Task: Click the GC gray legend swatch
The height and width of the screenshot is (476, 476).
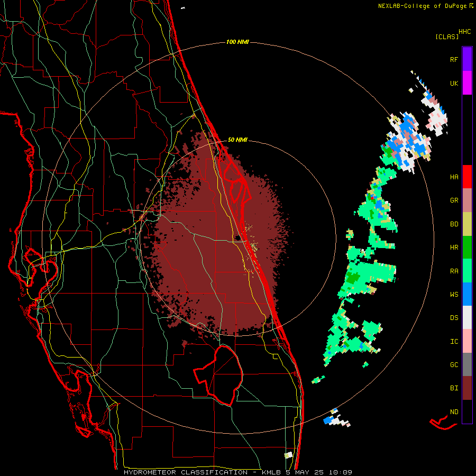Action: pos(467,364)
